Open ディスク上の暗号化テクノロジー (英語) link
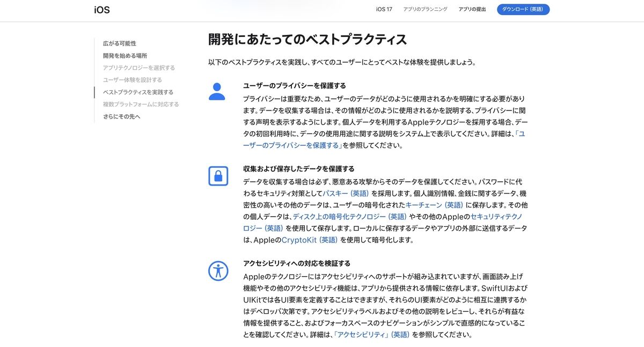This screenshot has width=644, height=347. coord(350,217)
